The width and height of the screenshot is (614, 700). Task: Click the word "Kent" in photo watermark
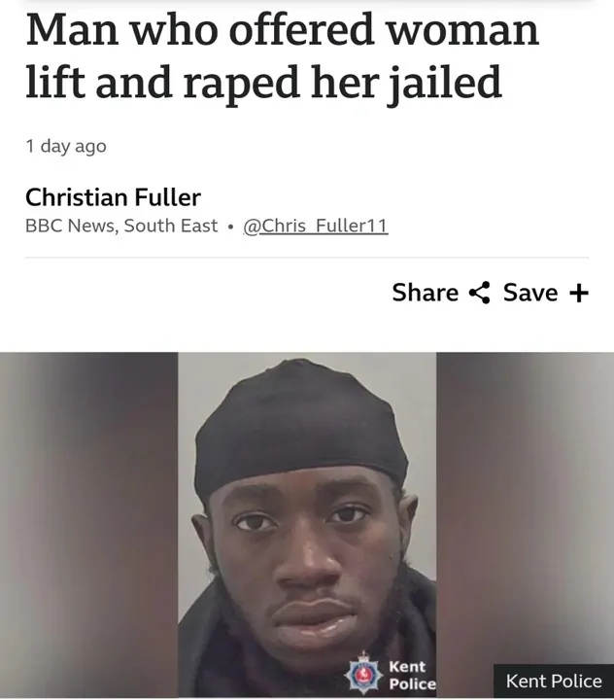pyautogui.click(x=407, y=666)
